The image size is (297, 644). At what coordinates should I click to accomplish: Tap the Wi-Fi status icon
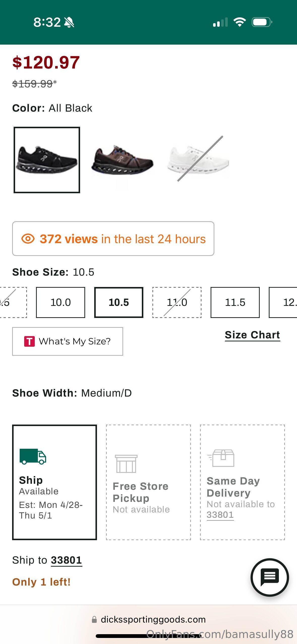[240, 22]
